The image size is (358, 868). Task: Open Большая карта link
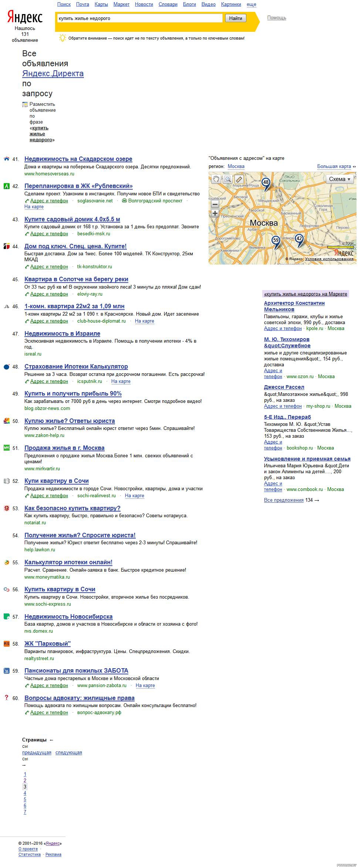334,166
